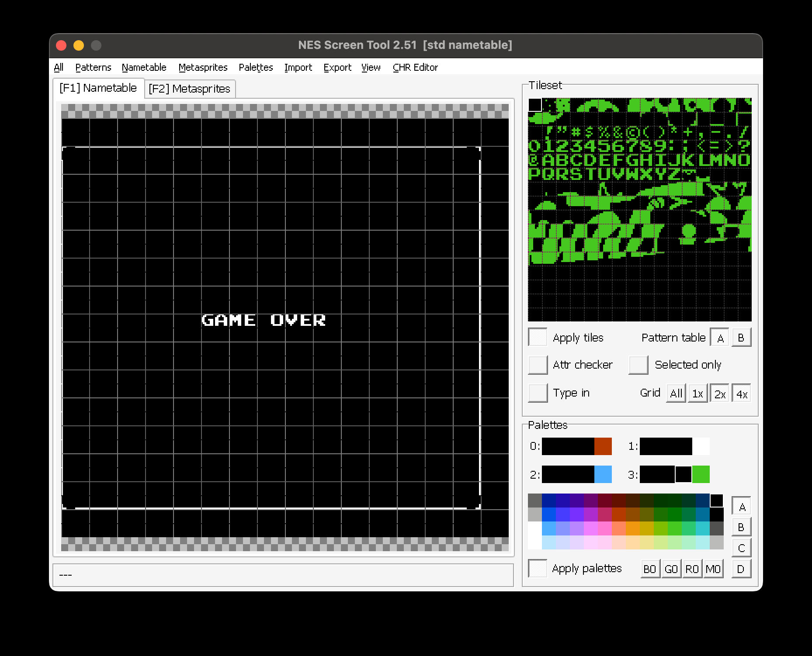Switch to pattern table B

coord(741,338)
